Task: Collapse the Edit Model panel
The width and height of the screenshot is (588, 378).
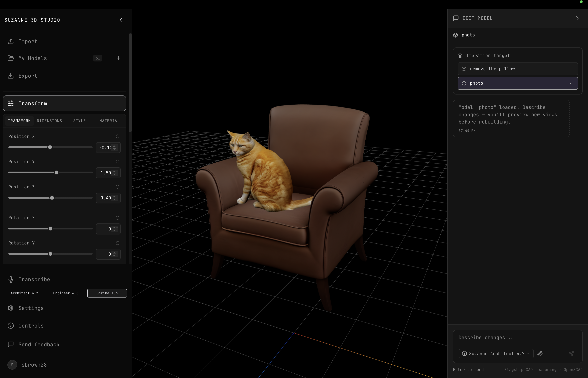Action: (577, 18)
